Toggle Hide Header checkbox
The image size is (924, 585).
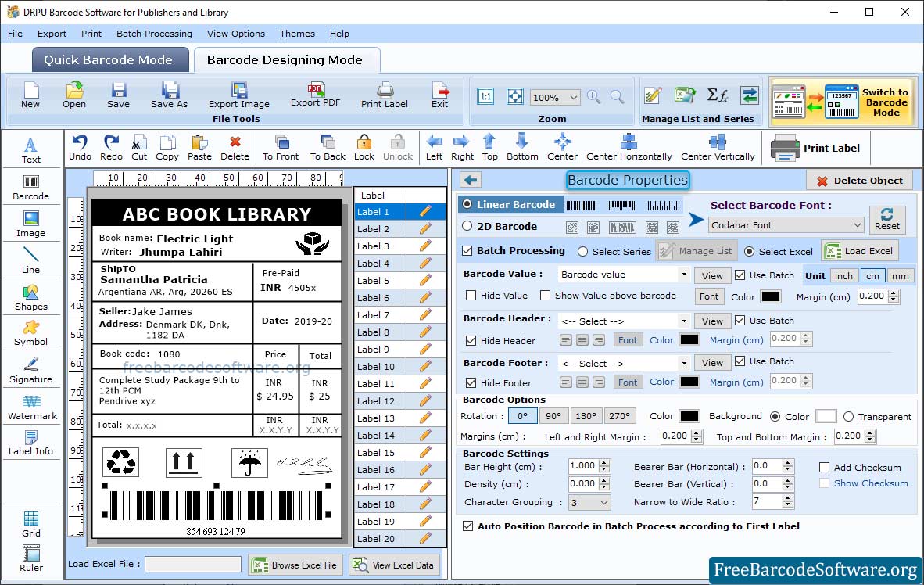471,340
